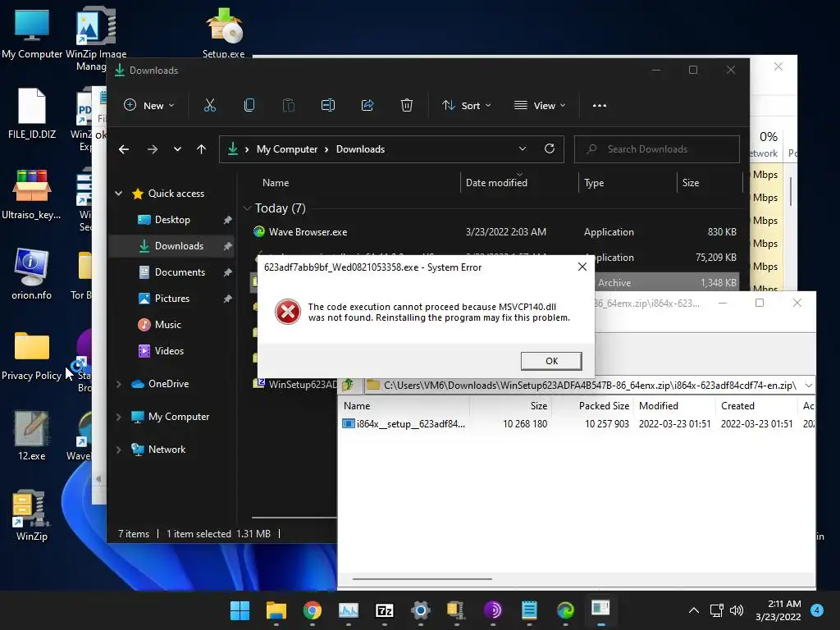Go forward in Downloads explorer
Image resolution: width=840 pixels, height=630 pixels.
click(153, 149)
